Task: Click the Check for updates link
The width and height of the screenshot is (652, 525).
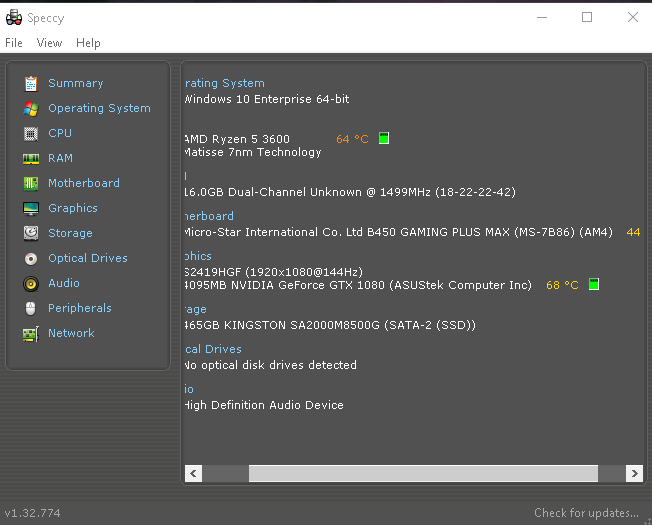Action: [586, 513]
